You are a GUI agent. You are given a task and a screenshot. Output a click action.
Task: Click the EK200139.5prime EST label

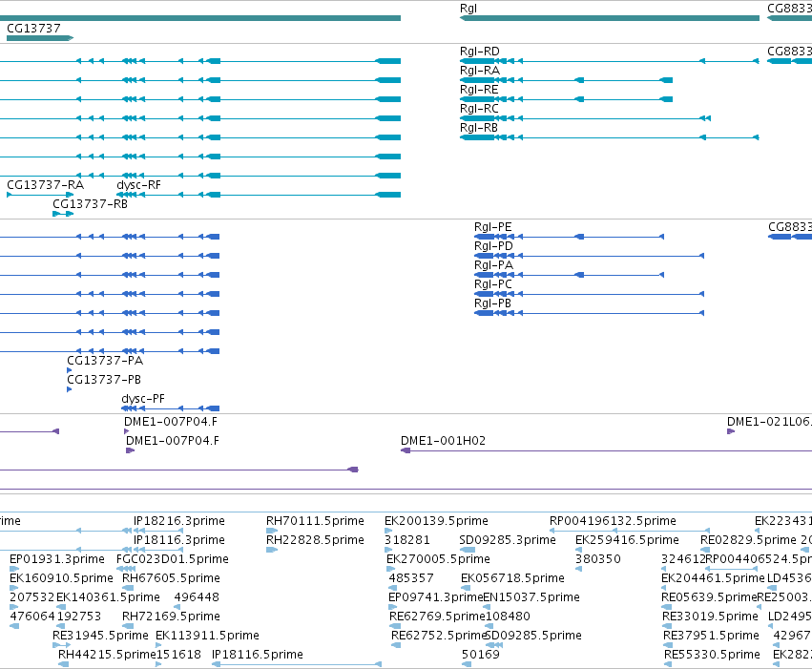coord(436,521)
